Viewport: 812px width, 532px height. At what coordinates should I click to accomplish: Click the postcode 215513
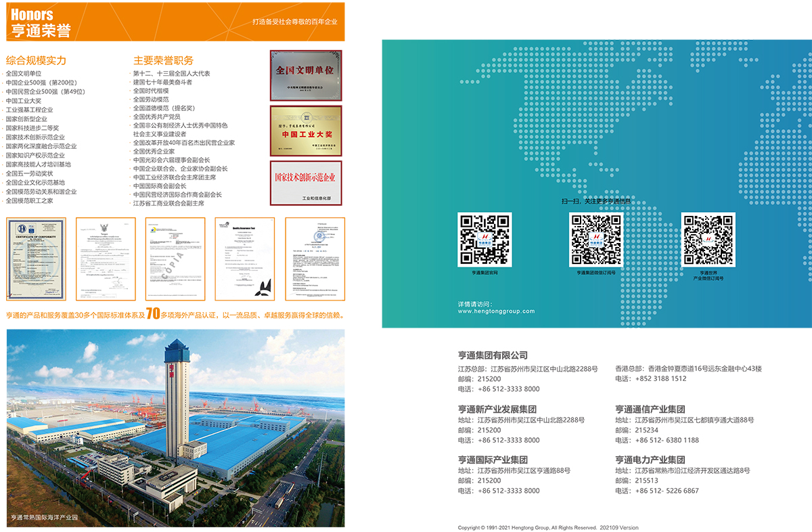[x=647, y=481]
